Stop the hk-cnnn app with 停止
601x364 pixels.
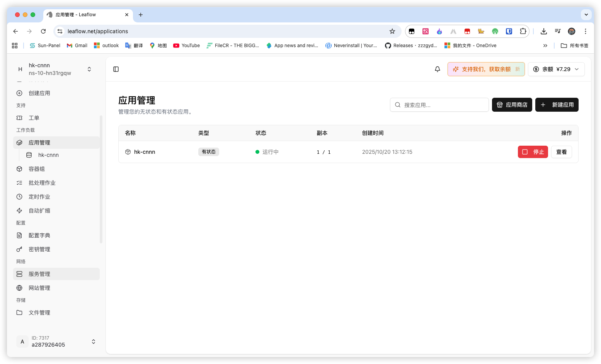tap(533, 152)
